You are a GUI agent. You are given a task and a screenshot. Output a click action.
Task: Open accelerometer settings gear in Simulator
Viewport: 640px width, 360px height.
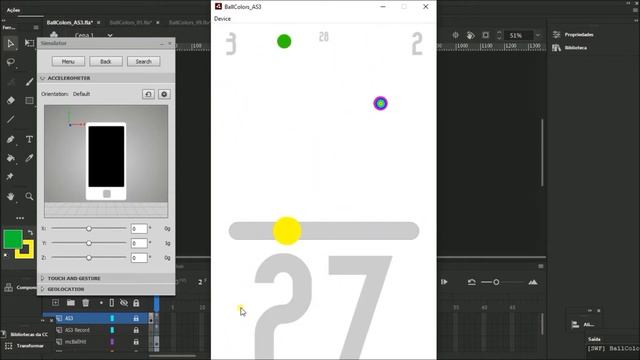tap(164, 94)
